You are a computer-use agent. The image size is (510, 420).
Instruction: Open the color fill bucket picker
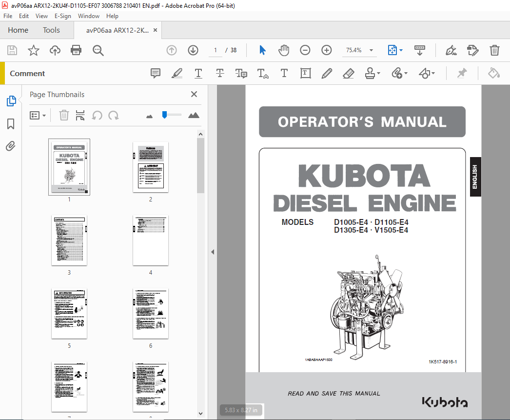click(494, 73)
